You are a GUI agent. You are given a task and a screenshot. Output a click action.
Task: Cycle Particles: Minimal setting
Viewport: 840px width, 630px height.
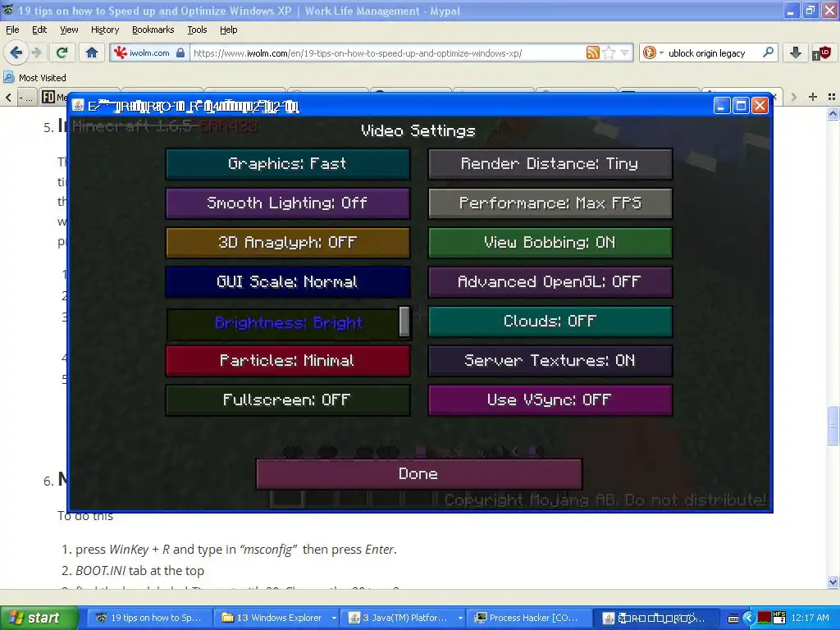pyautogui.click(x=288, y=361)
